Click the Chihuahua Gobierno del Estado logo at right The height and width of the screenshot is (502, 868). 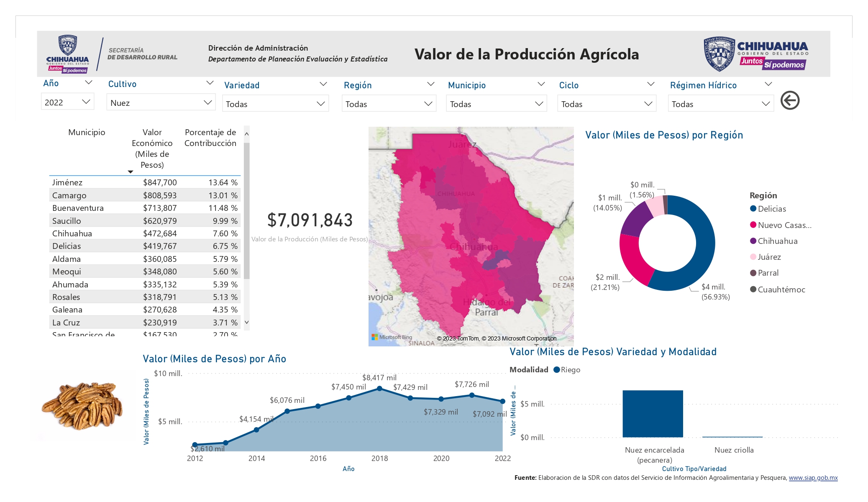[x=756, y=54]
